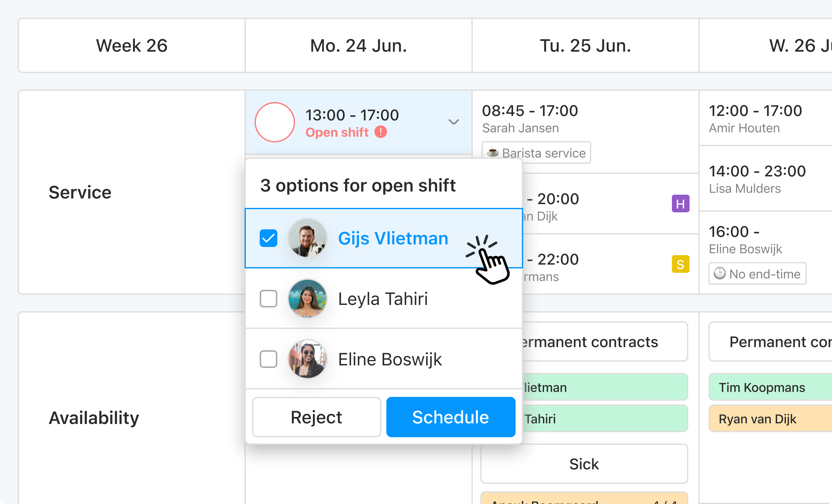
Task: Open the 3 options for open shift popup header
Action: pos(358,185)
